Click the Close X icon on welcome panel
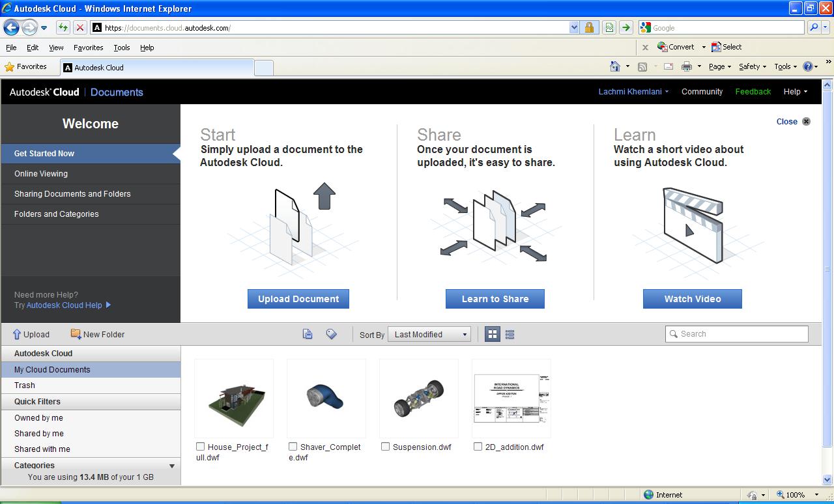834x504 pixels. pyautogui.click(x=806, y=122)
